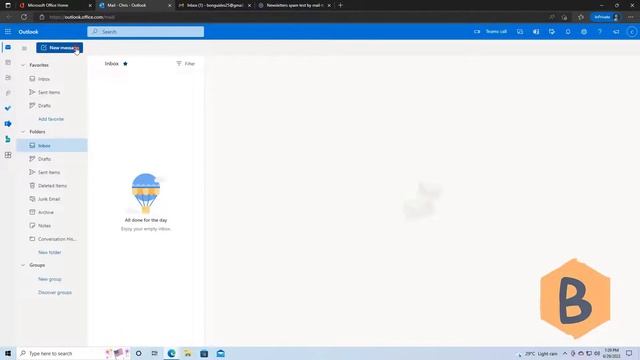
Task: Open browser favorites star icon
Action: 581,17
